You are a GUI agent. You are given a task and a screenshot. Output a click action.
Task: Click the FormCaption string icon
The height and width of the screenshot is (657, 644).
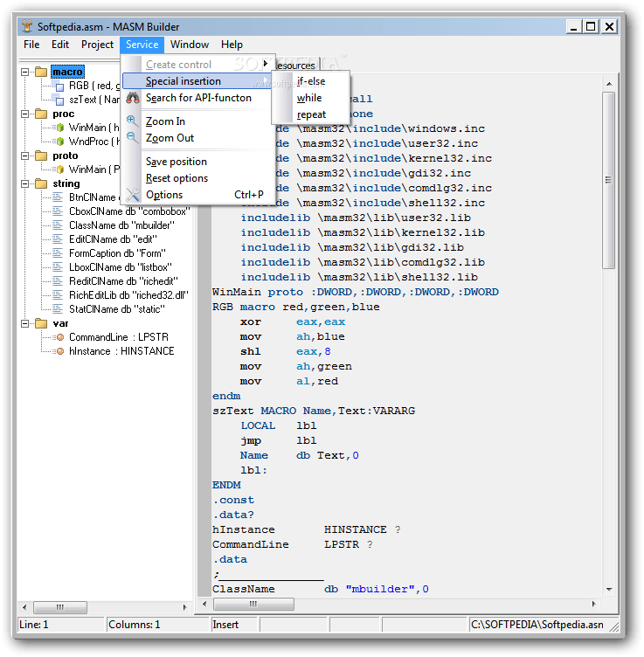[58, 253]
